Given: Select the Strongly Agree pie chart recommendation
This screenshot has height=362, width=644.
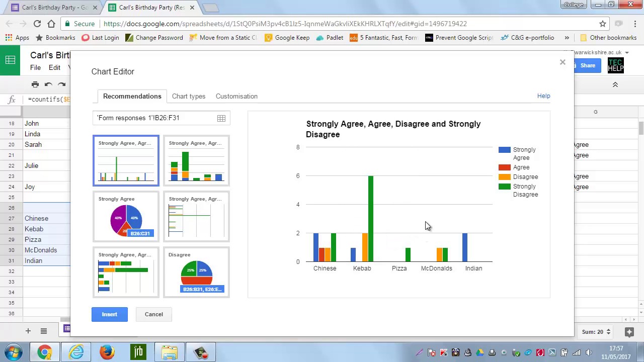Looking at the screenshot, I should click(126, 216).
